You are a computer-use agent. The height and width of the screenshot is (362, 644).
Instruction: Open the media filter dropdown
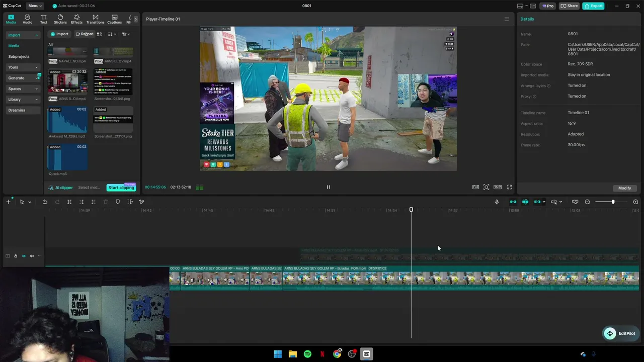(x=125, y=34)
